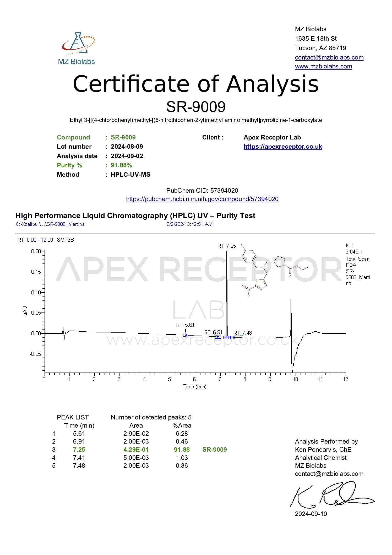Select the "2.04E-1" NL value beside the chart
The height and width of the screenshot is (555, 392).
pyautogui.click(x=354, y=252)
